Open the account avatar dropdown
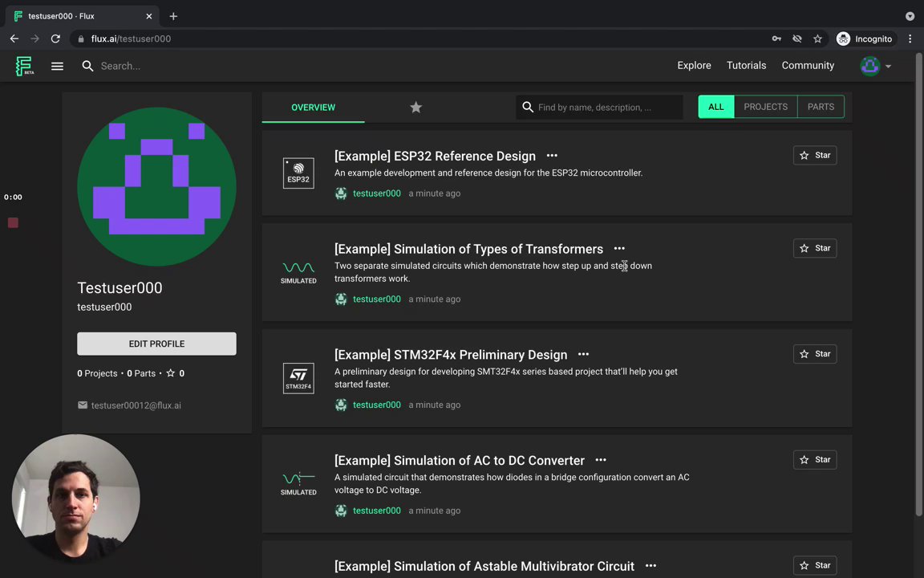 (875, 66)
